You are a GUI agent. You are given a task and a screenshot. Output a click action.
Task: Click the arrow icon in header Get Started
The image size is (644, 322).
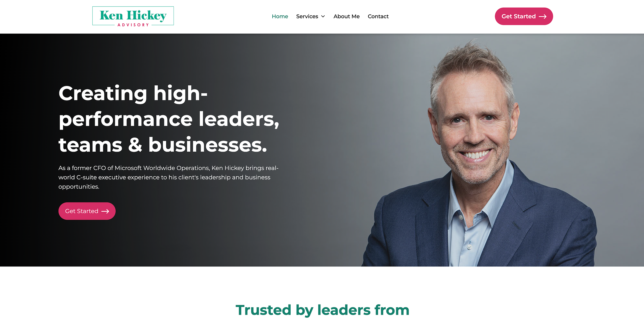coord(543,17)
